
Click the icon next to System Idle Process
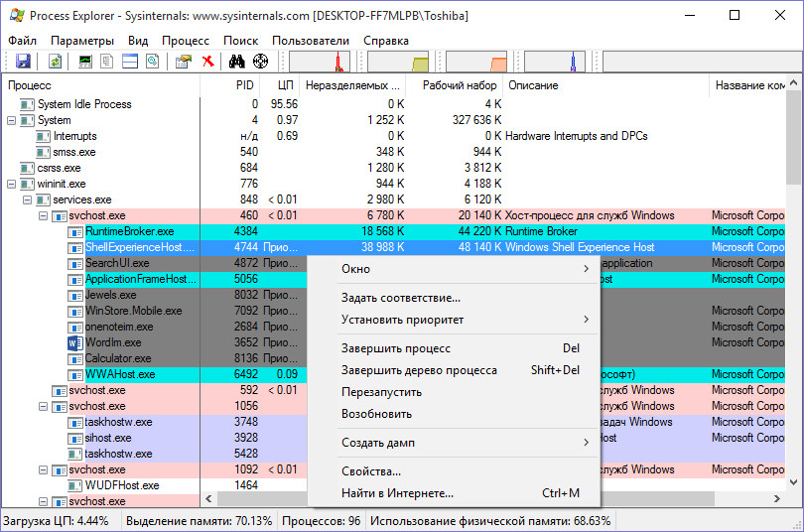click(x=27, y=104)
